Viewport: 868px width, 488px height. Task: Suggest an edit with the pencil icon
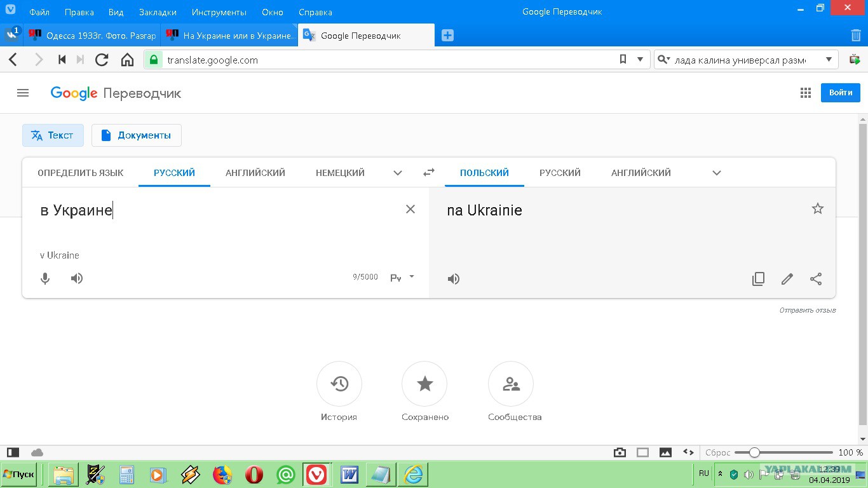[787, 279]
